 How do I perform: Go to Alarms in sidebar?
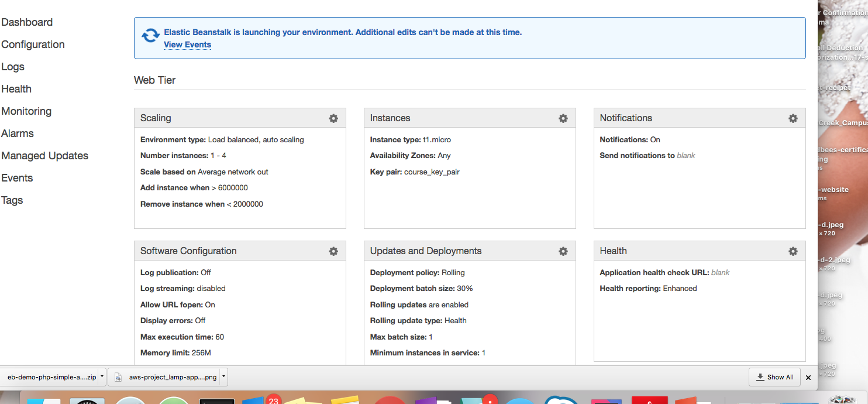tap(18, 133)
